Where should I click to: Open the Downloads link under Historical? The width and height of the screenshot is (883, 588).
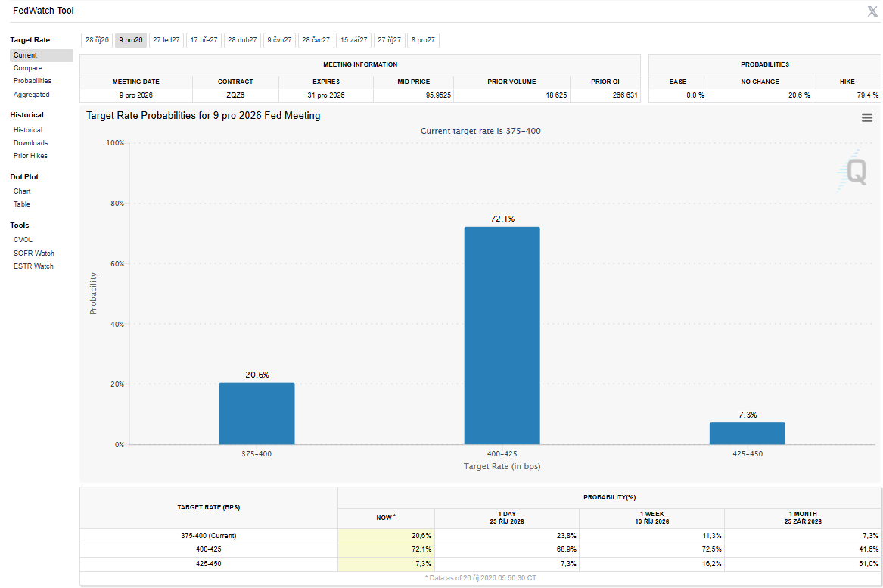[x=31, y=143]
